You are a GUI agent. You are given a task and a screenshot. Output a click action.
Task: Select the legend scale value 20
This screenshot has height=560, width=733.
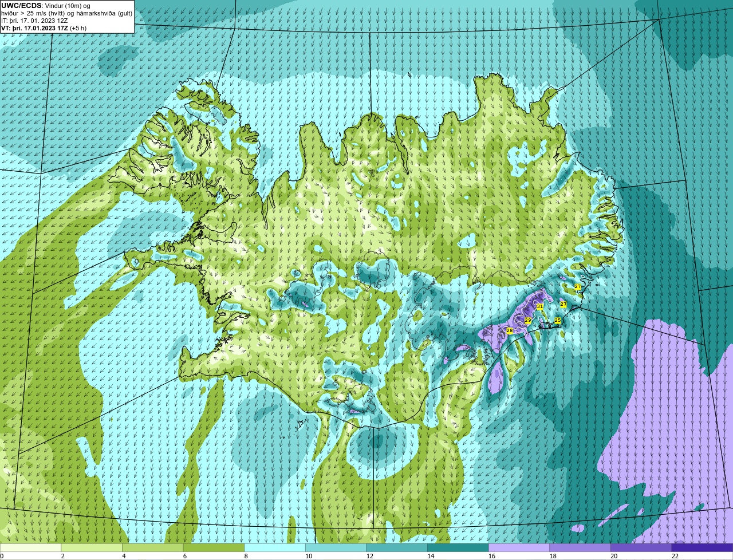[614, 556]
